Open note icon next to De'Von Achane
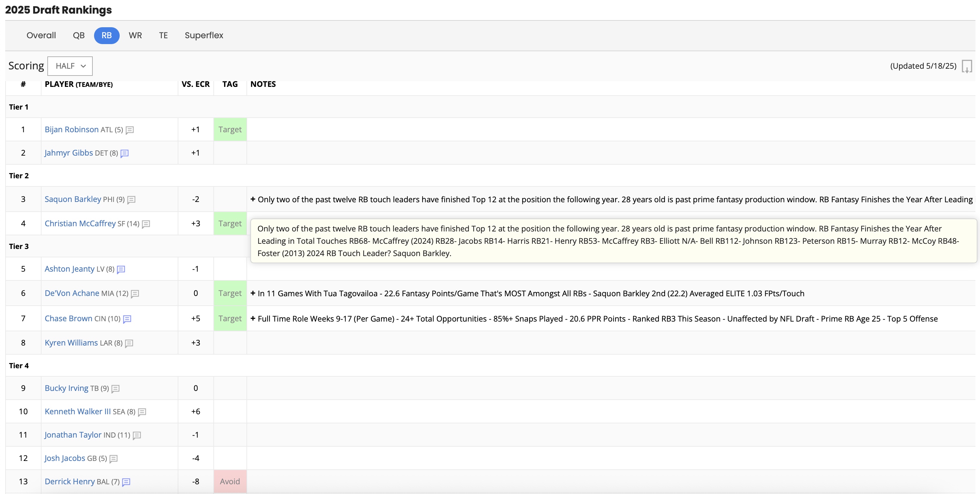980x494 pixels. click(135, 294)
